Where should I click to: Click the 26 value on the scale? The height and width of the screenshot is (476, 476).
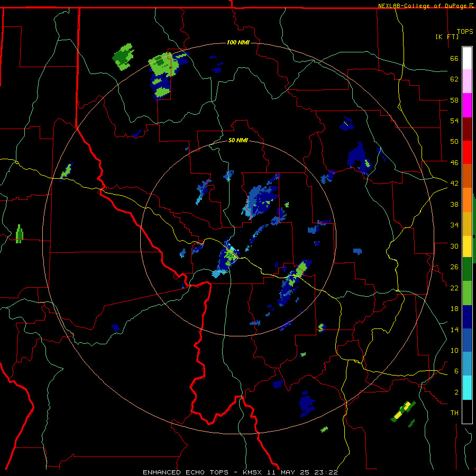pyautogui.click(x=454, y=267)
